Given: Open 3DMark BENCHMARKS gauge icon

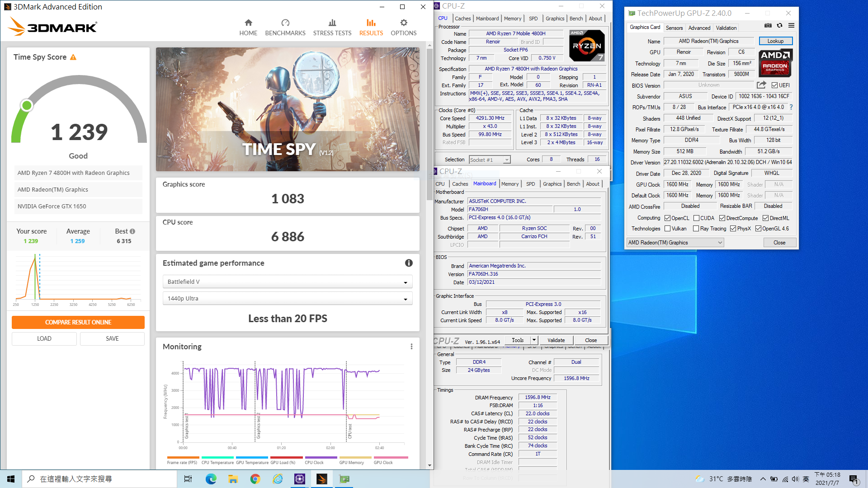Looking at the screenshot, I should point(285,23).
